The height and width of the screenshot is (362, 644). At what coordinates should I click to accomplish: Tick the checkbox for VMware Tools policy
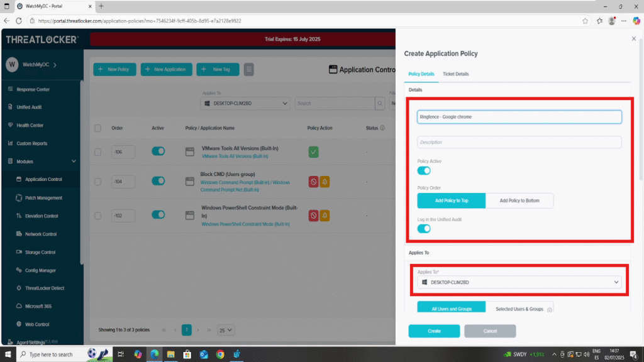pos(97,152)
